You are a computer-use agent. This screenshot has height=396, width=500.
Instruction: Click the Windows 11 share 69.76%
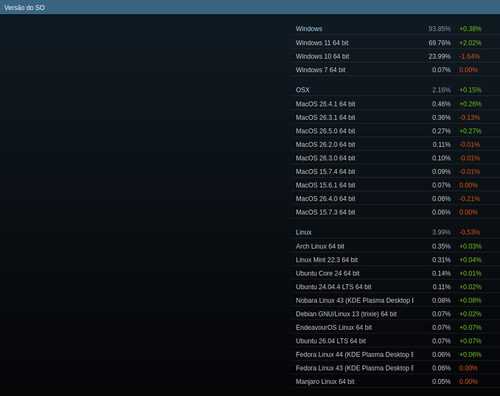[x=439, y=43]
